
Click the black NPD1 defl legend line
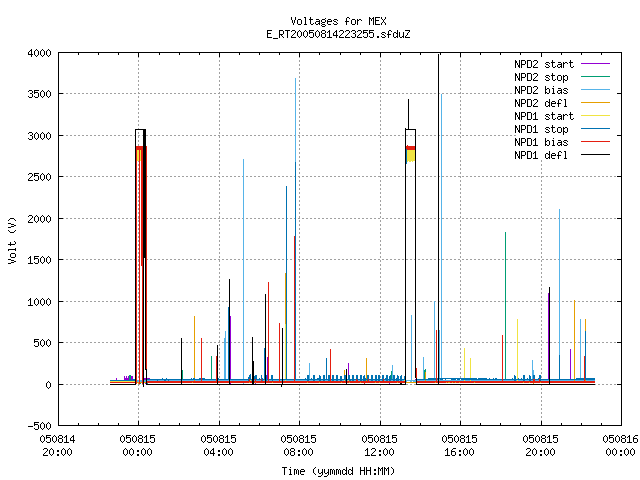(x=596, y=155)
